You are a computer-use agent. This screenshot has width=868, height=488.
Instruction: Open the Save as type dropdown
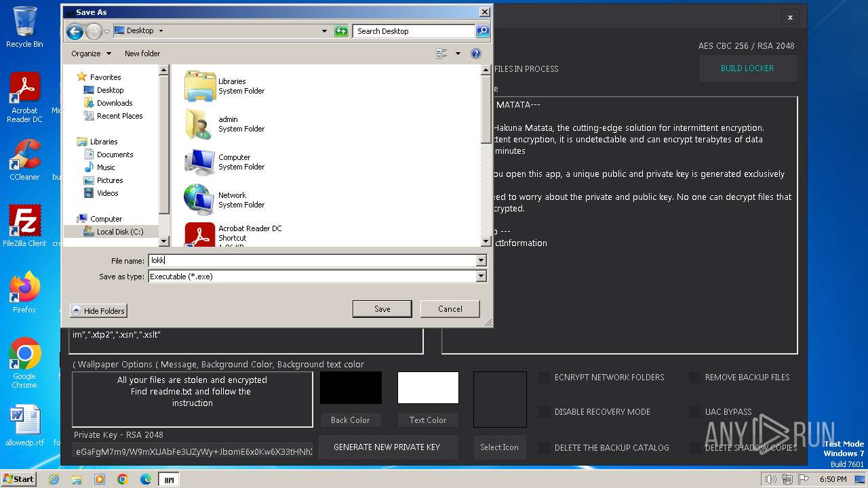[481, 277]
